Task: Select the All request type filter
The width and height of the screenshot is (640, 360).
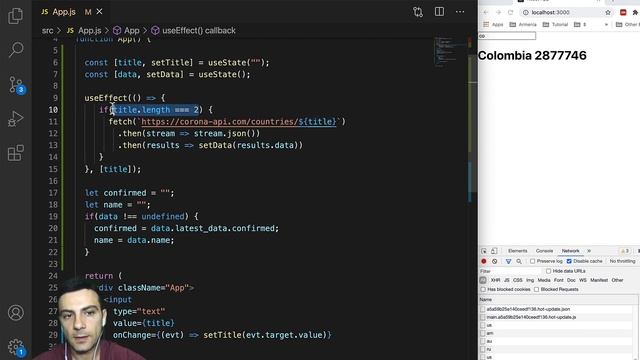Action: tap(483, 280)
